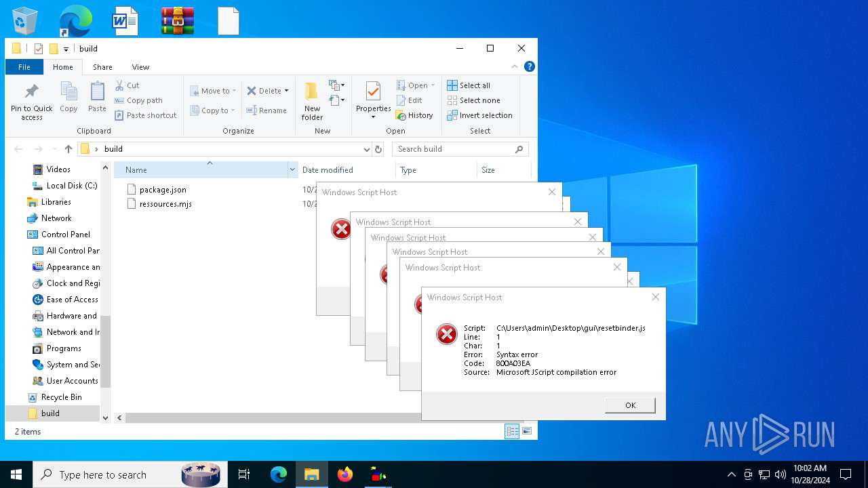
Task: Sort by the Type column header
Action: (x=437, y=169)
